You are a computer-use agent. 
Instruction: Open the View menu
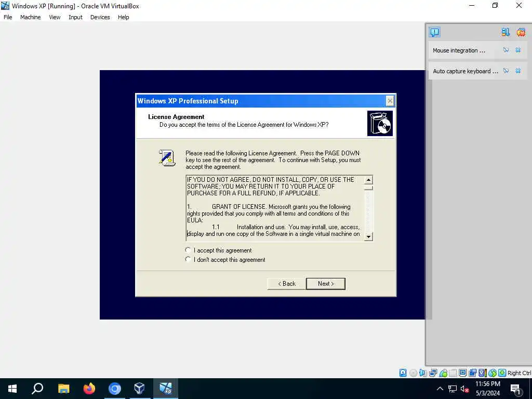tap(55, 17)
